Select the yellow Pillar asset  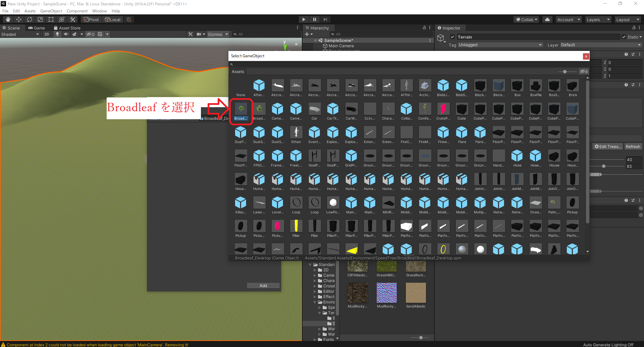pos(296,229)
